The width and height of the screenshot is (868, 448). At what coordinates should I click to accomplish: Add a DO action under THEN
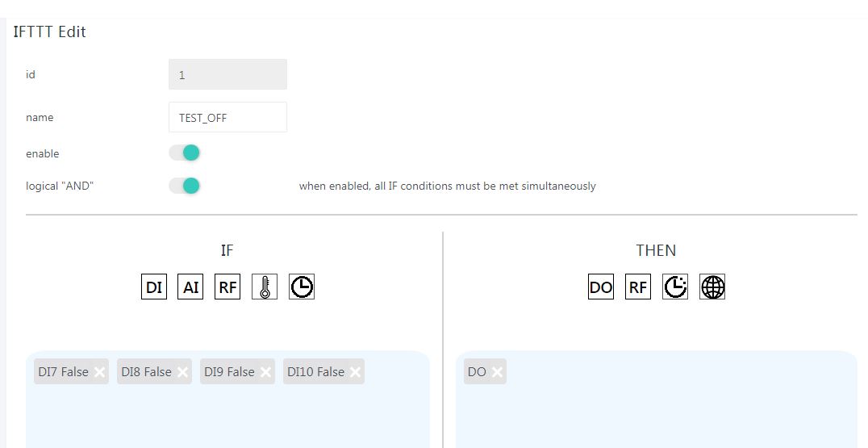pyautogui.click(x=601, y=287)
